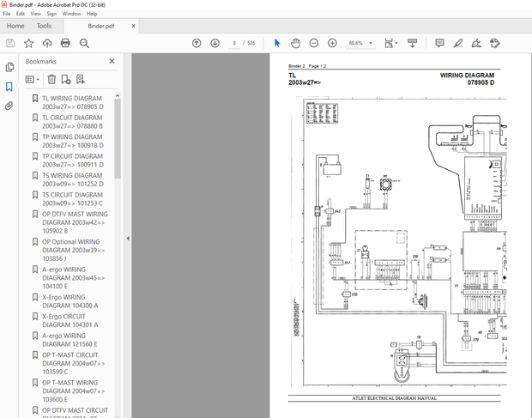532x418 pixels.
Task: Click the bookmarks list scrollbar thumb
Action: [118, 138]
